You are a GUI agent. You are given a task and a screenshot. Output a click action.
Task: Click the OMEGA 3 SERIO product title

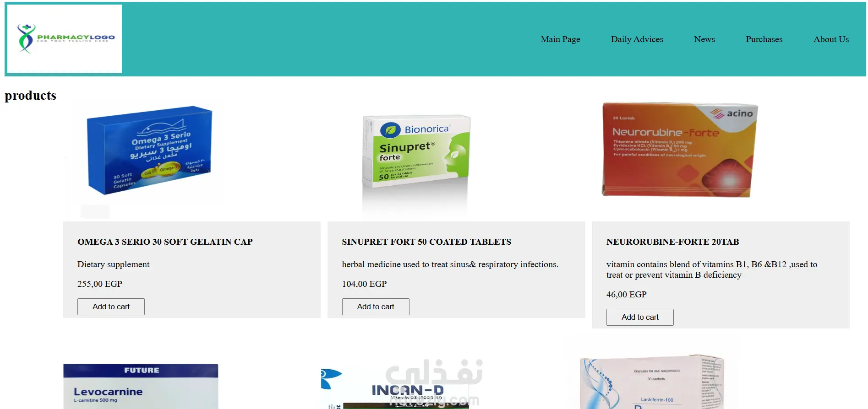(165, 242)
